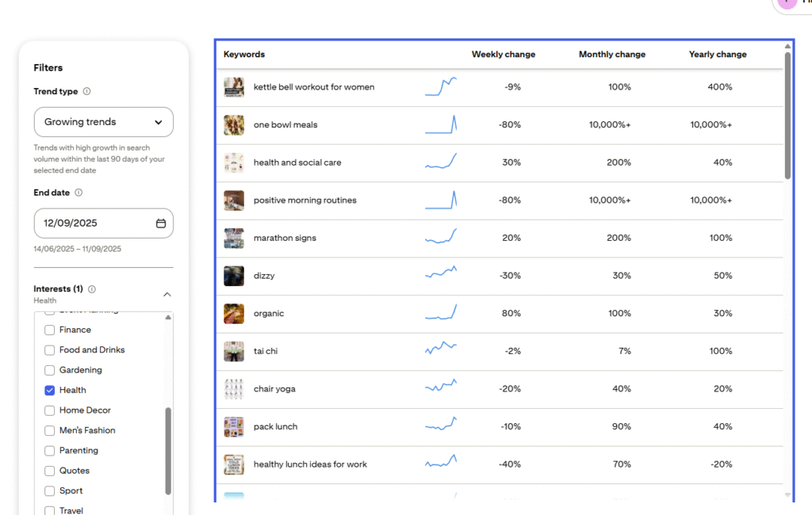Collapse the Interests section chevron
Screen dimensions: 812x515
[167, 295]
